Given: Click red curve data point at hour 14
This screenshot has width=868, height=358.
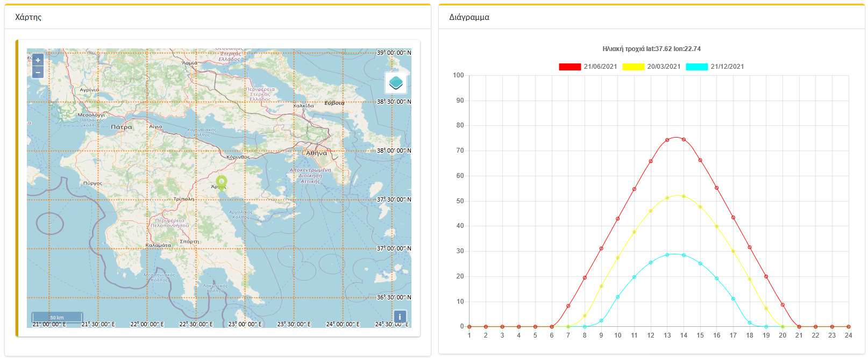Looking at the screenshot, I should point(684,140).
